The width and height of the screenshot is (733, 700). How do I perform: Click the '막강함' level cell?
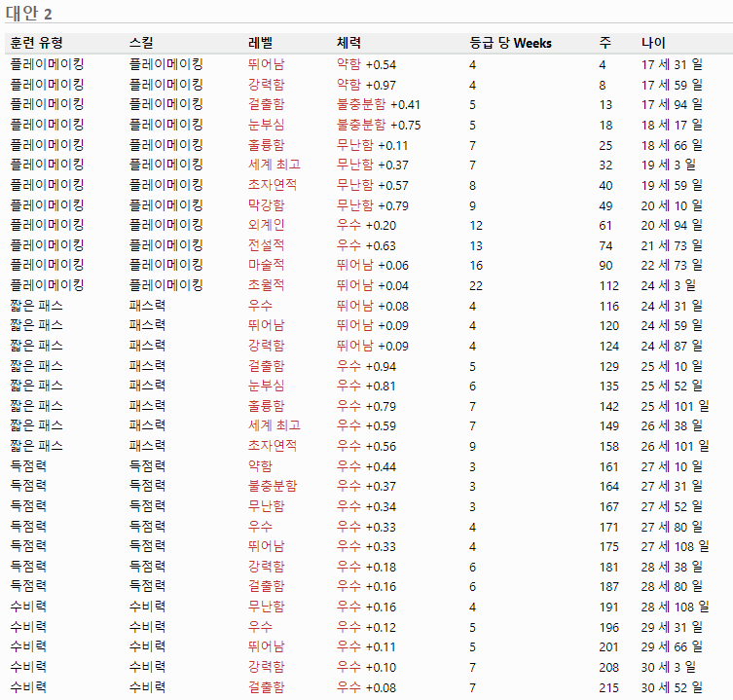266,205
